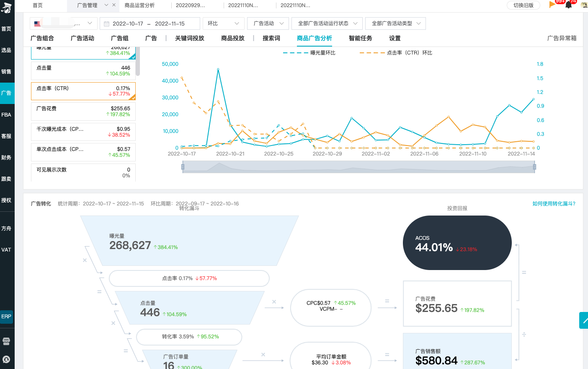Open the 环比 comparison dropdown

pyautogui.click(x=223, y=23)
